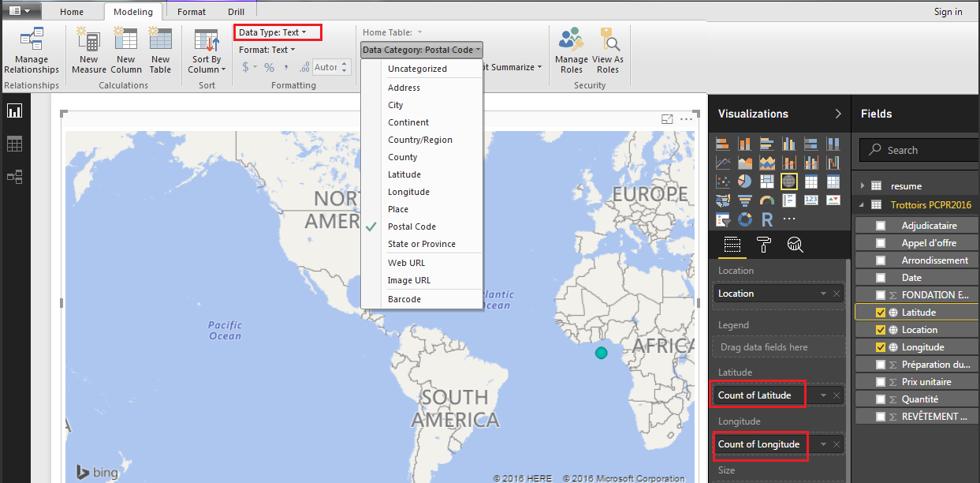Choose the gauge visualization

(x=766, y=200)
